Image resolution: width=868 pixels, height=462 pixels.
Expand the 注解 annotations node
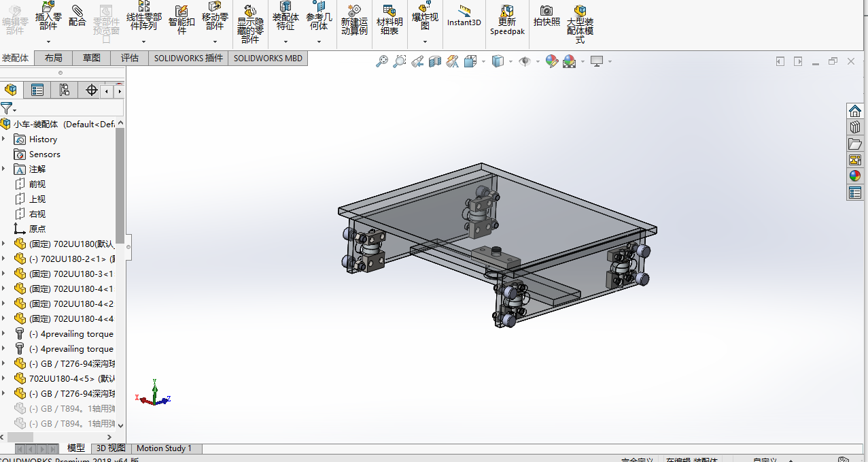[3, 169]
